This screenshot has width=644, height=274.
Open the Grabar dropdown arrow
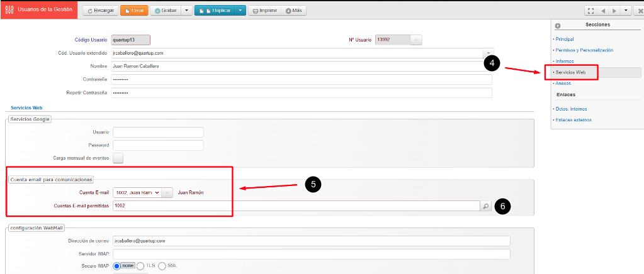186,11
